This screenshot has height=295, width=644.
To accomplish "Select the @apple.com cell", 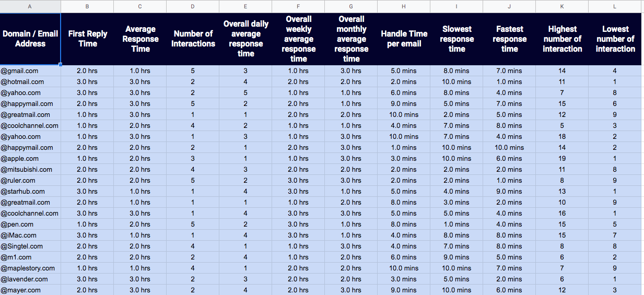I will [x=30, y=158].
